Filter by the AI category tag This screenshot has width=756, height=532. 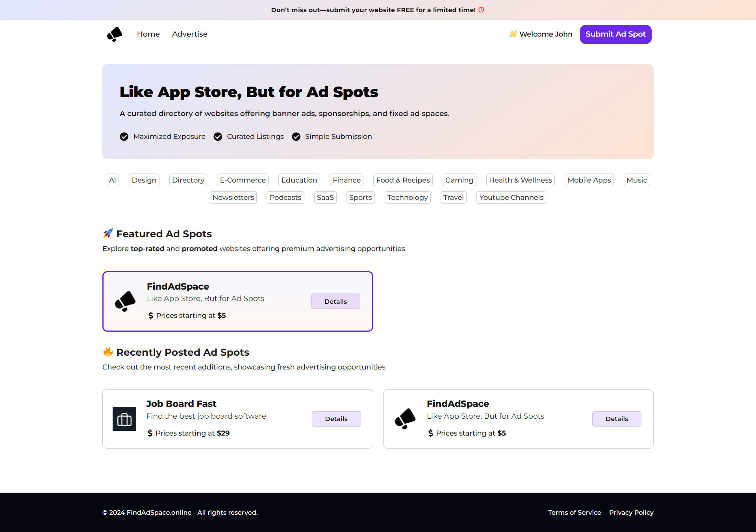112,180
